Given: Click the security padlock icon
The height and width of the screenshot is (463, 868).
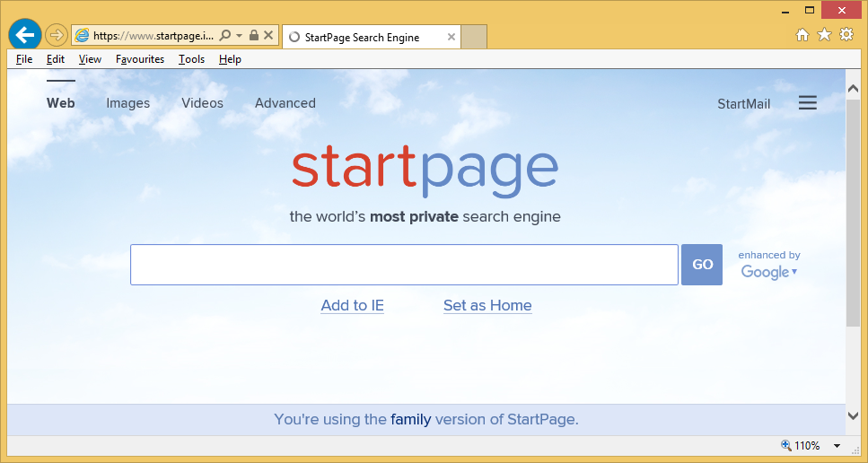Looking at the screenshot, I should tap(253, 35).
